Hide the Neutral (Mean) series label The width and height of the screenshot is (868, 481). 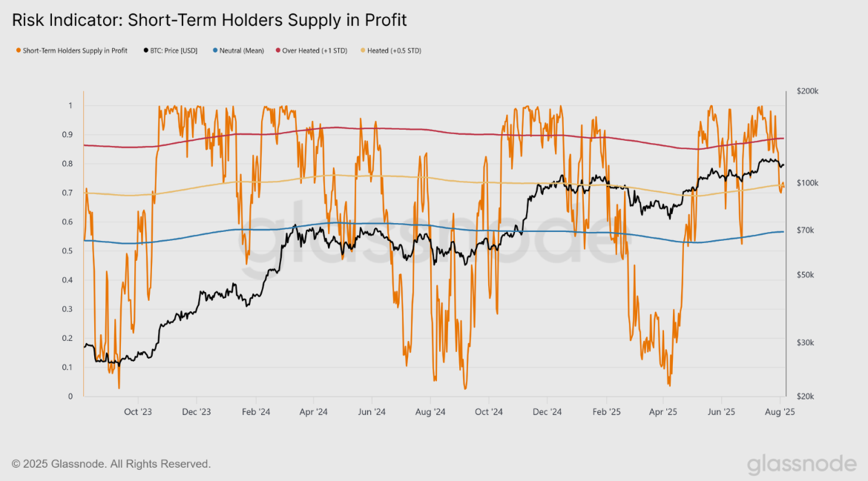(243, 51)
